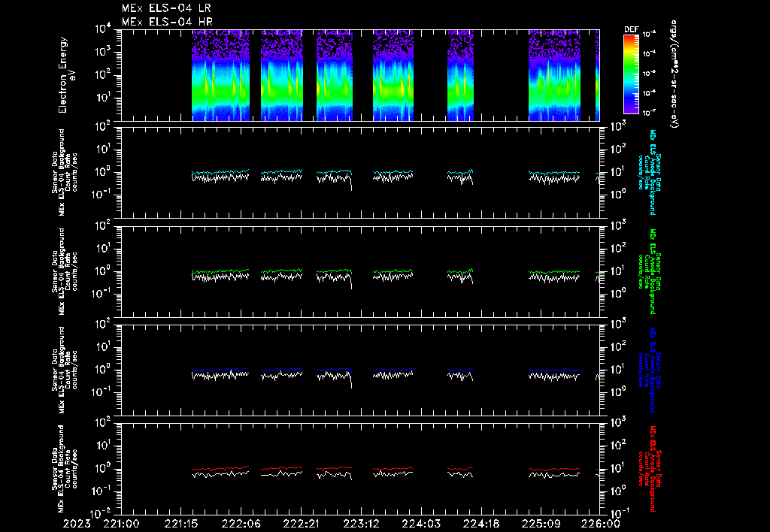
Task: Click the "2023" year label
Action: click(x=77, y=524)
